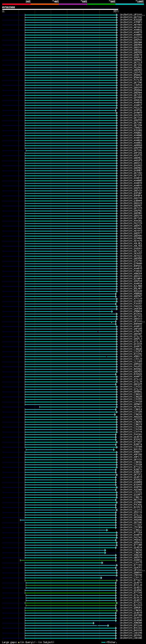Select hit label UniRef100_Q9TM55
Image resolution: width=146 pixels, height=644 pixels.
(x=131, y=98)
